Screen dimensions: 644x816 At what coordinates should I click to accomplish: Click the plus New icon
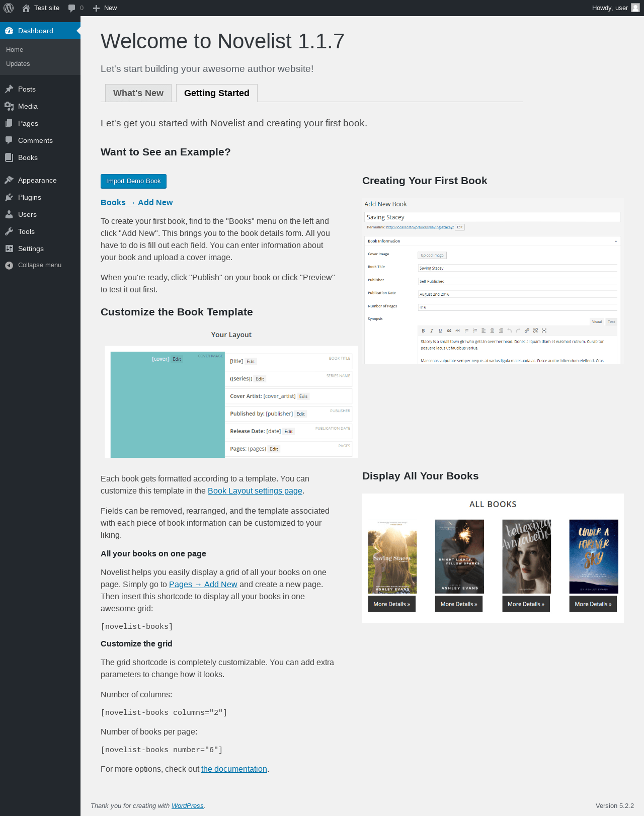[97, 8]
